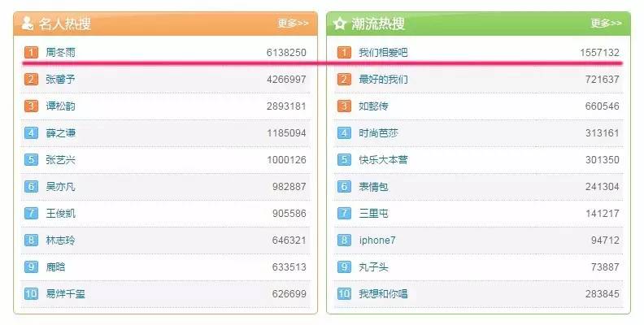Open 更多>> in the 名人热搜 panel
The width and height of the screenshot is (644, 325).
293,24
